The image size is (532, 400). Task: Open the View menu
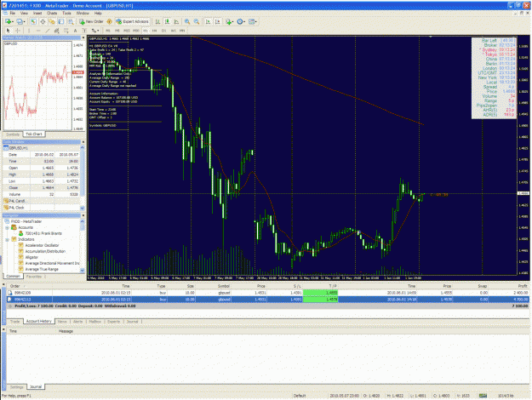[24, 14]
